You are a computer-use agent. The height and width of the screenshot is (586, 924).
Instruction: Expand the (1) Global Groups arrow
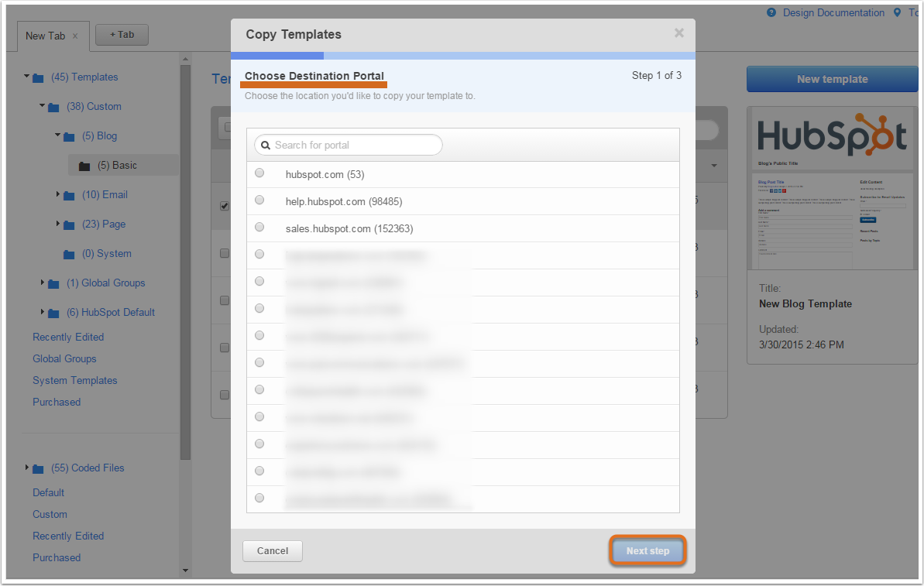[x=43, y=282]
